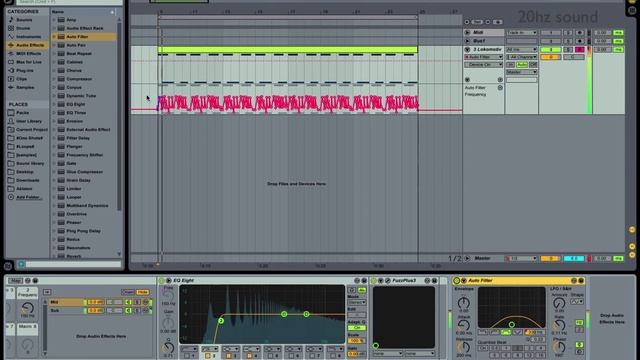Screen dimensions: 640x360
Task: Toggle EQ Eight band 8 checkbox
Action: [333, 356]
